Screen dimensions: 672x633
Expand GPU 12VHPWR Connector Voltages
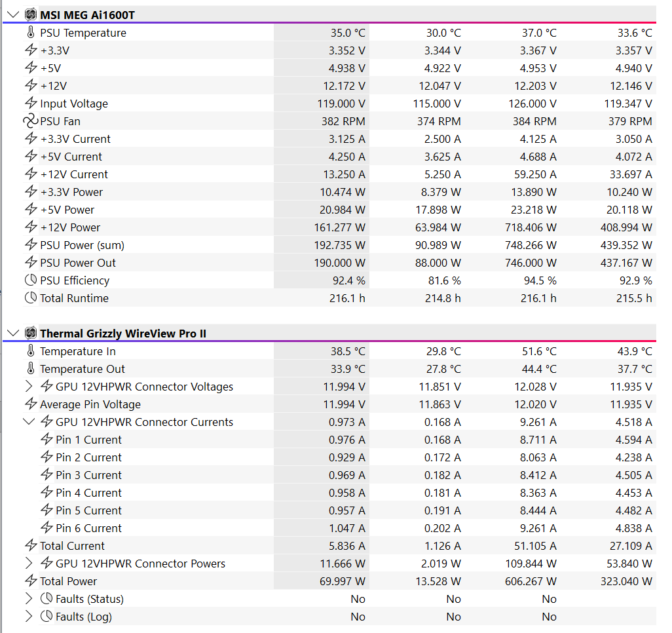[28, 387]
